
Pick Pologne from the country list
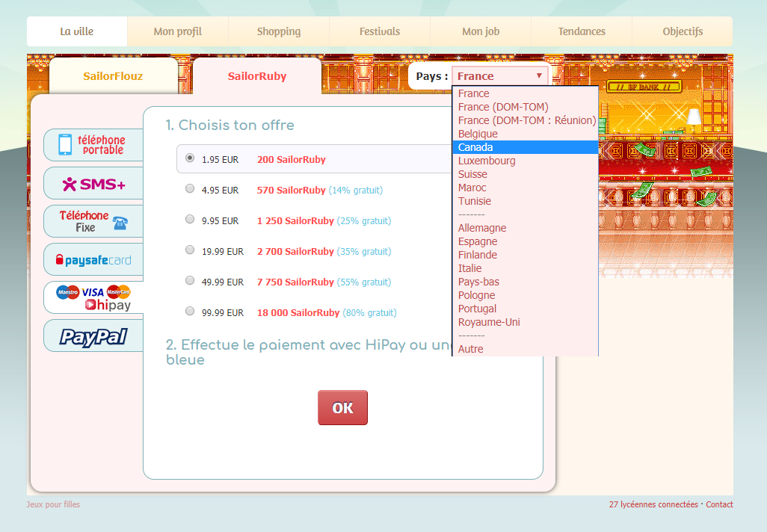click(x=526, y=295)
